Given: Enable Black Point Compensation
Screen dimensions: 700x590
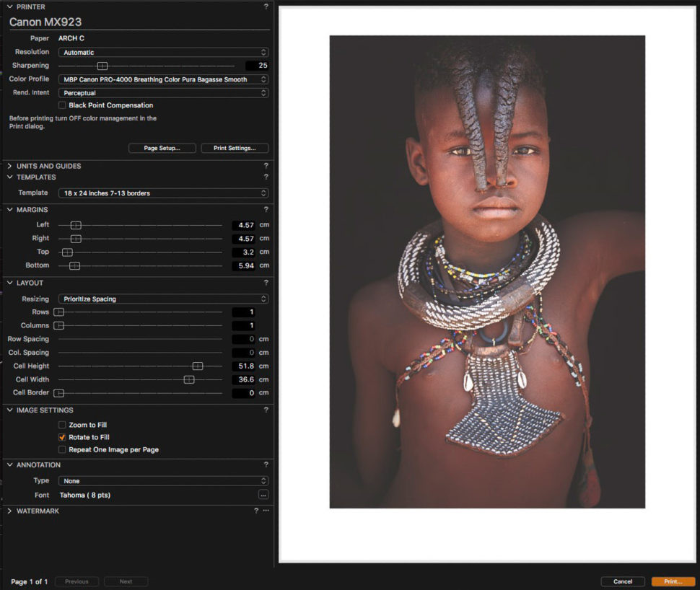Looking at the screenshot, I should click(62, 105).
